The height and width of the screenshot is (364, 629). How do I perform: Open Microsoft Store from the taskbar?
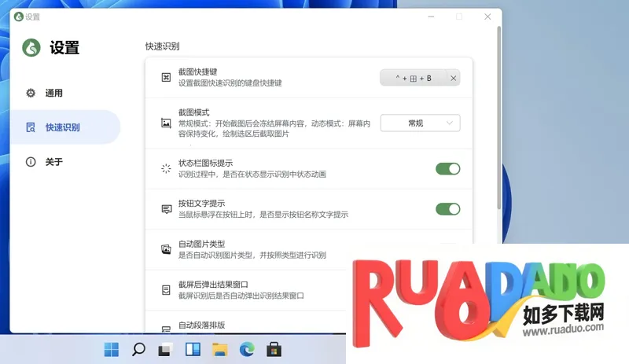(274, 348)
